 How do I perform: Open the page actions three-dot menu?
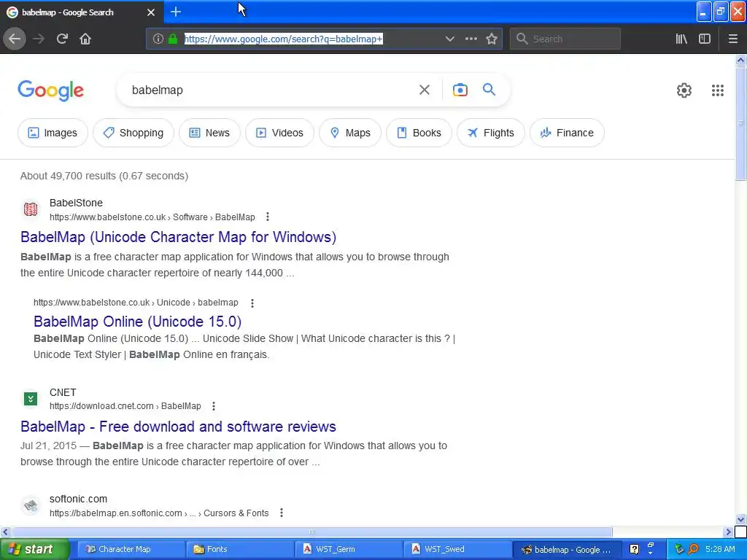(471, 39)
